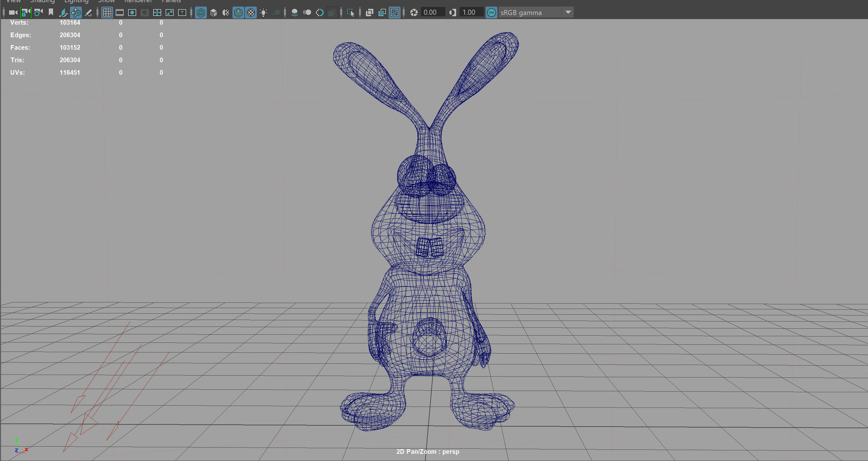Click the "2D Pan/Zoom : persp" label
This screenshot has width=868, height=461.
tap(428, 452)
